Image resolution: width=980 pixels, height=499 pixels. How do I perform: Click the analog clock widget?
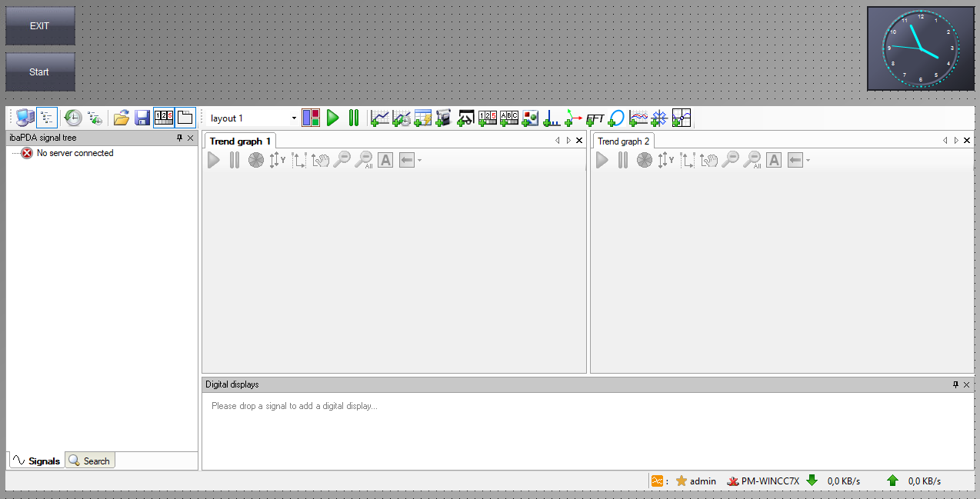click(920, 48)
